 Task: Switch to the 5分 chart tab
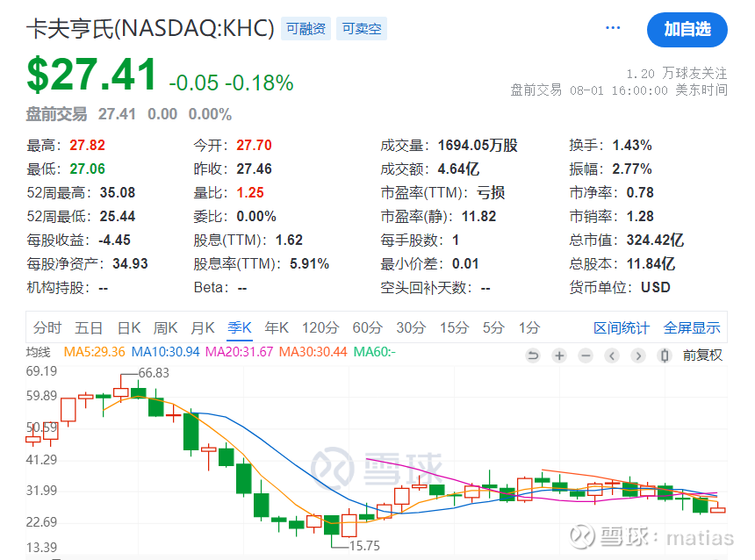493,328
